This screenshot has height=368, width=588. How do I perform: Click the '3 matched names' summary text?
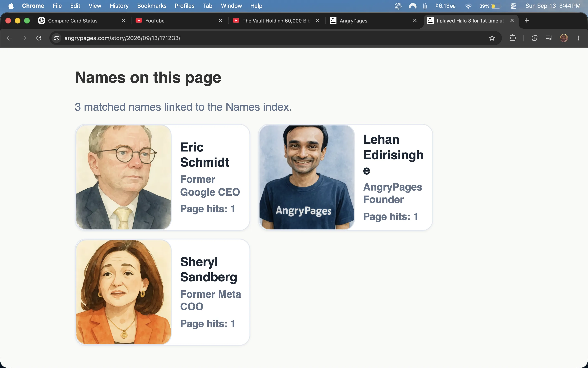183,107
